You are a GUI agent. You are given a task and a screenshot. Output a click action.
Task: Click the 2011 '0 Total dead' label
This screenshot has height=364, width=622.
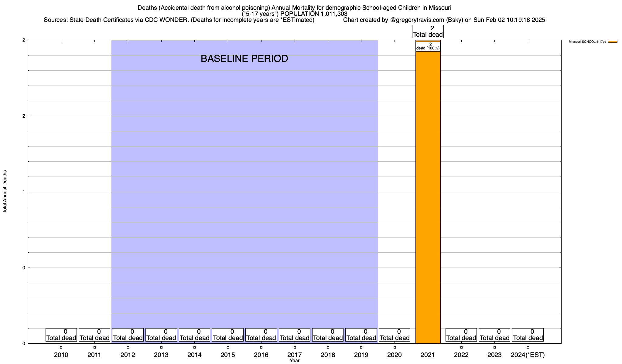[x=94, y=335]
